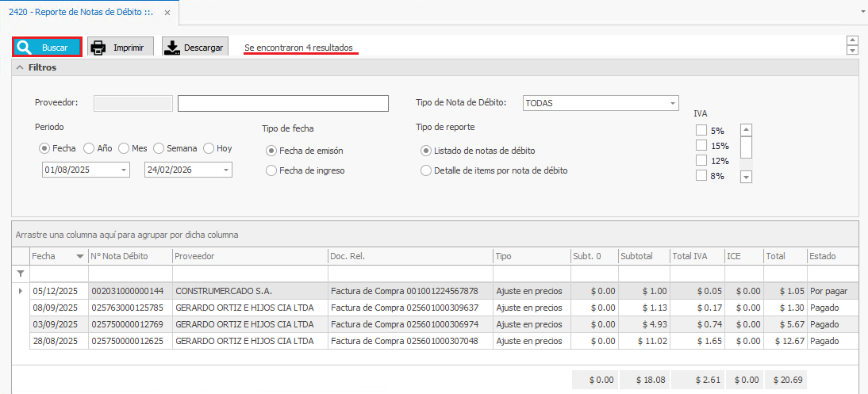Image resolution: width=868 pixels, height=394 pixels.
Task: Tick the 12% IVA checkbox
Action: [701, 161]
